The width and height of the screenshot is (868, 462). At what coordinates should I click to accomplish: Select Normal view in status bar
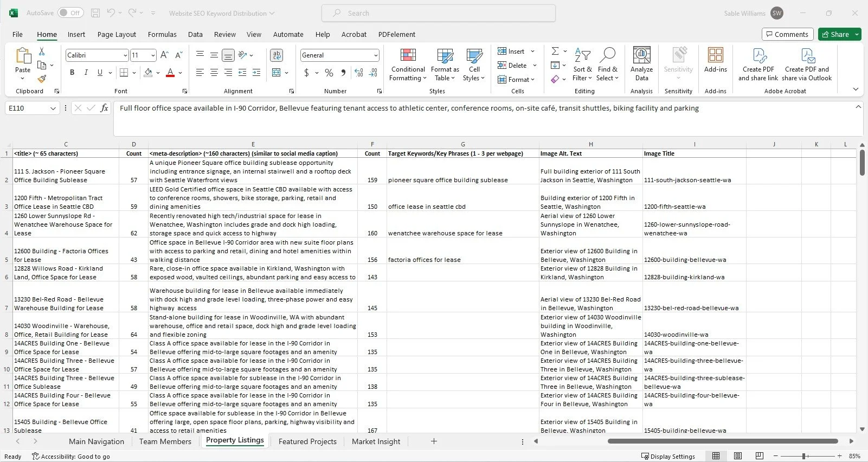716,456
